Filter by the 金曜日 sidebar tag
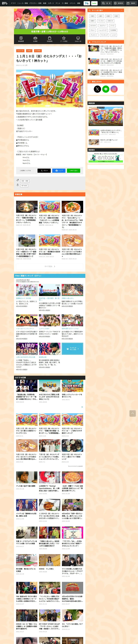The image size is (138, 644). pyautogui.click(x=92, y=21)
